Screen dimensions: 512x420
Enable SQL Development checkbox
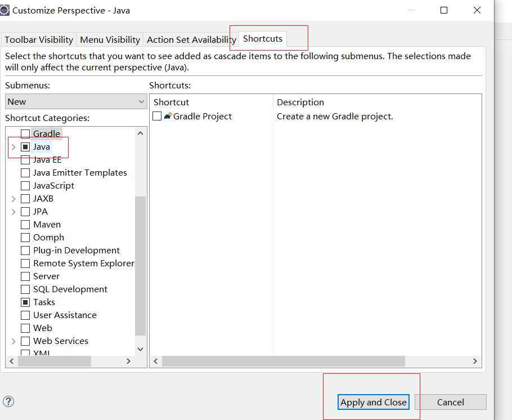pos(25,289)
